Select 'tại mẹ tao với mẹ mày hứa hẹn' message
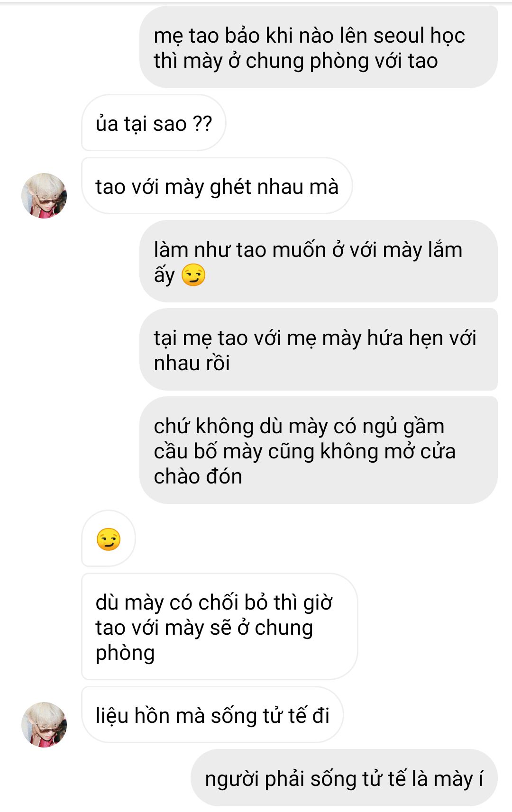The image size is (512, 812). tap(319, 350)
